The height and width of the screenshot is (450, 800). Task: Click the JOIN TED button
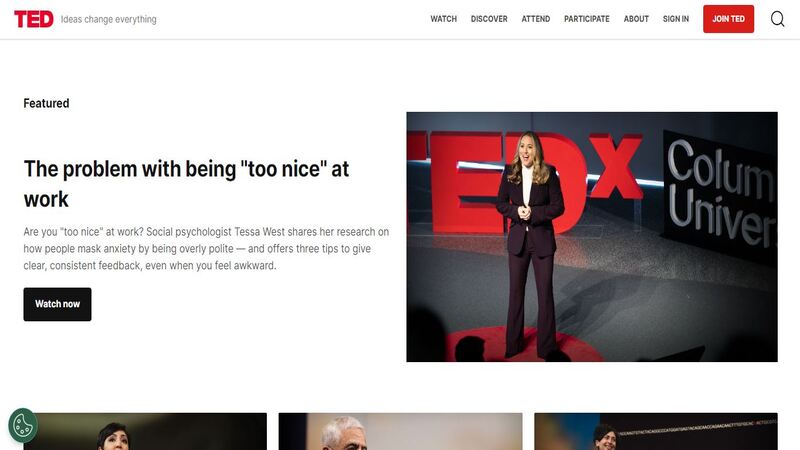point(728,19)
